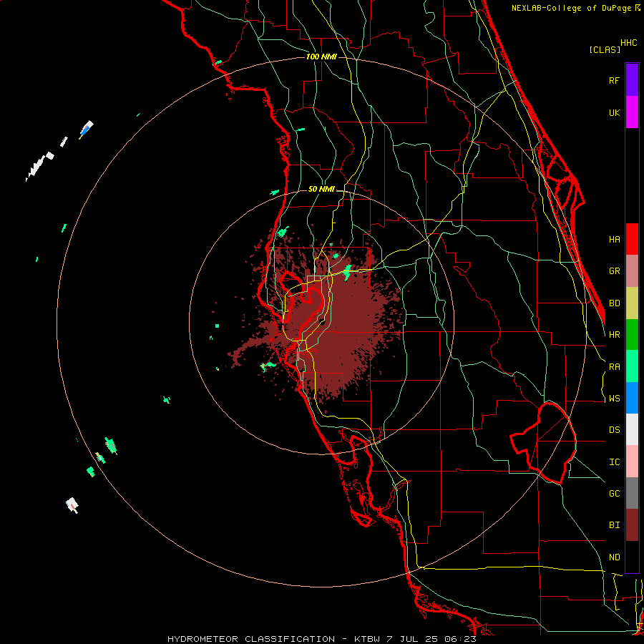Click the UK magenta legend swatch
The width and height of the screenshot is (644, 644).
point(632,112)
